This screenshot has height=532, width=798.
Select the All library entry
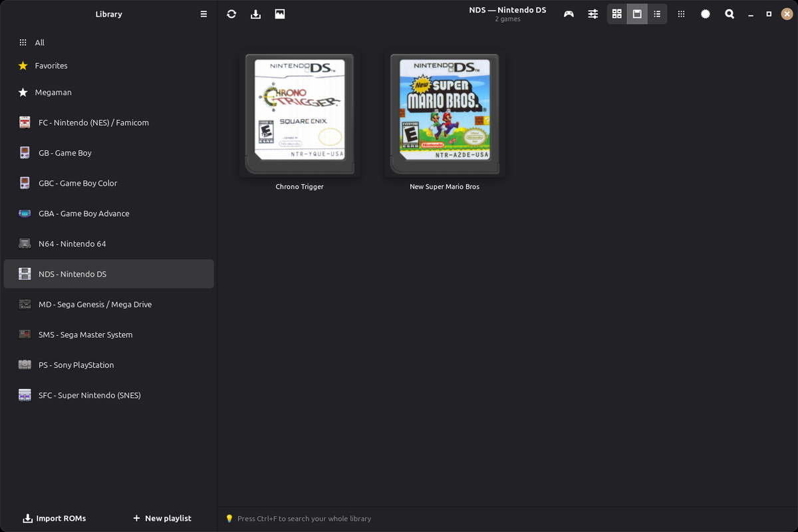click(108, 43)
